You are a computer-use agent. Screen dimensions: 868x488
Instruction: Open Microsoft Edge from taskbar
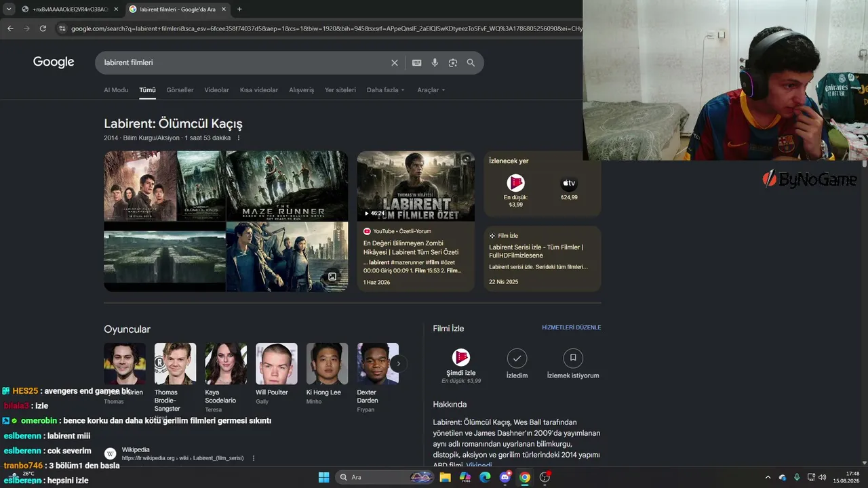[485, 477]
